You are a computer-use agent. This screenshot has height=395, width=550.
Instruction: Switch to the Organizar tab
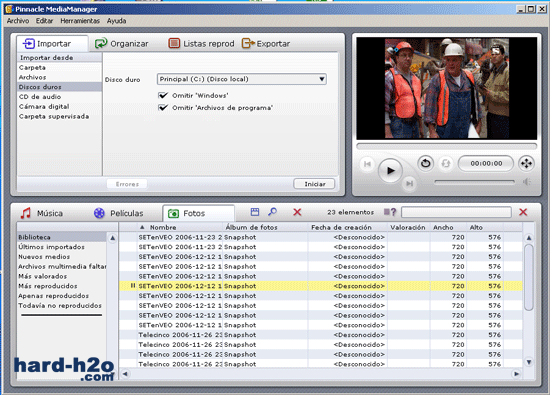(122, 44)
